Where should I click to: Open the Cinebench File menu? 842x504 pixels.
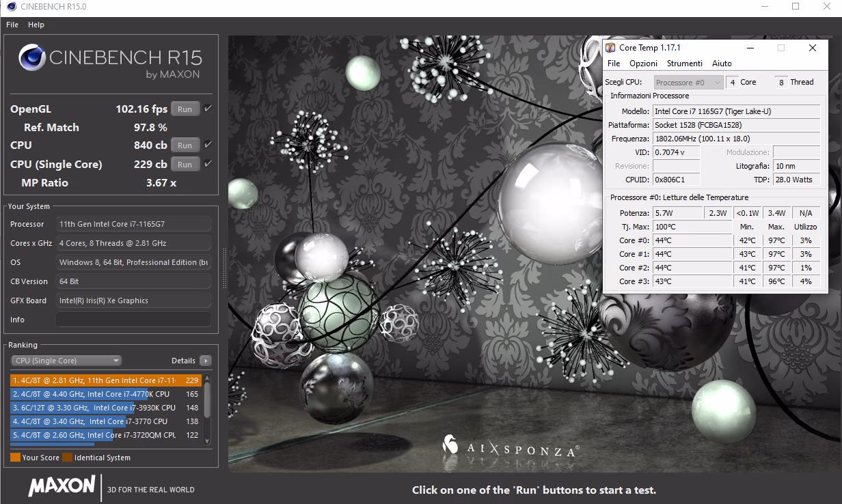pyautogui.click(x=12, y=25)
